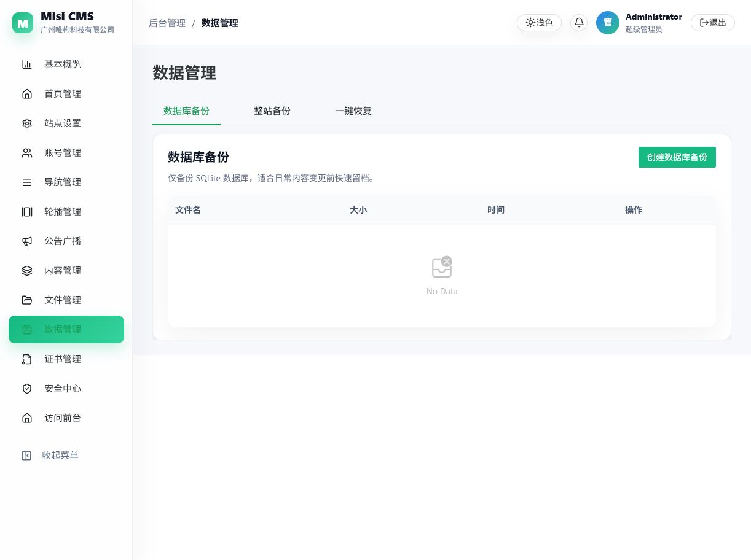This screenshot has height=560, width=751.
Task: Click the green Misi CMS logo icon
Action: pos(23,23)
